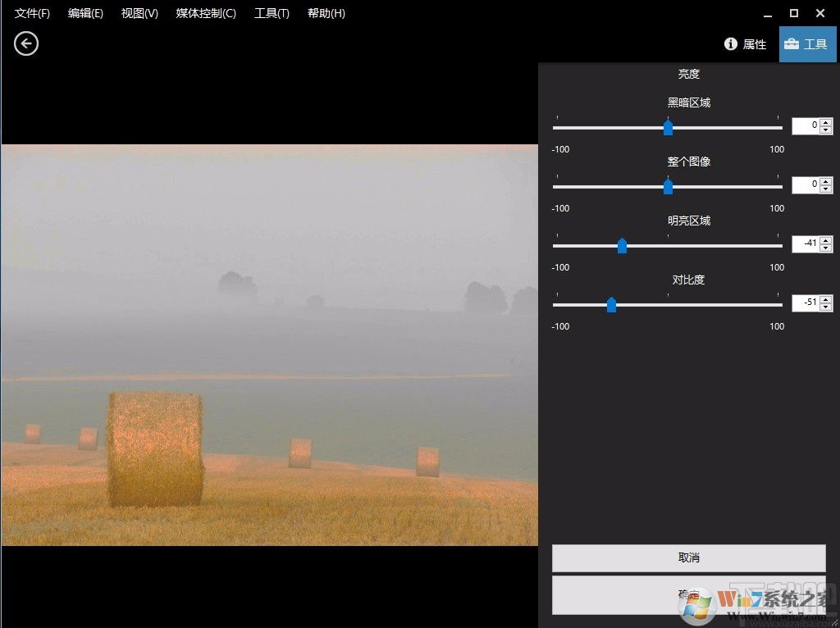The width and height of the screenshot is (840, 628).
Task: Switch to the 工具 toolbox tab
Action: point(807,44)
